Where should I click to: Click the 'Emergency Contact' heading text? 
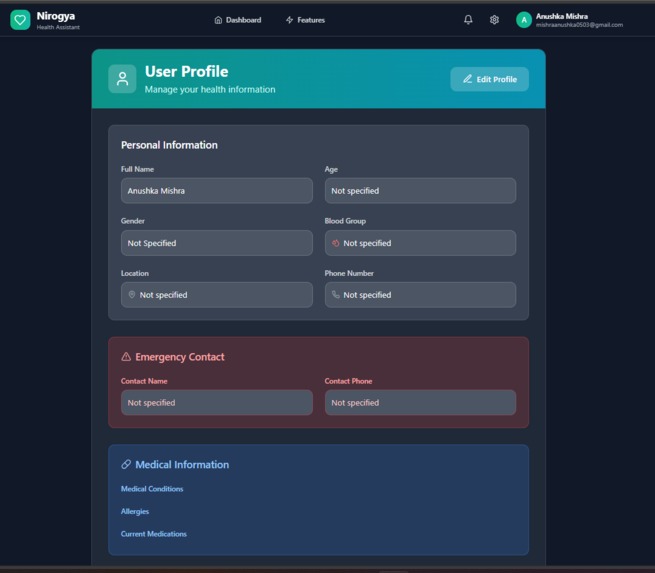[x=180, y=357]
